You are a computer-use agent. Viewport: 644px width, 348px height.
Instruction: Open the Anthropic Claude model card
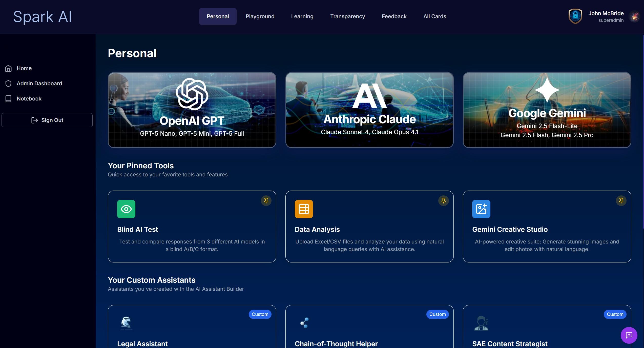coord(369,110)
